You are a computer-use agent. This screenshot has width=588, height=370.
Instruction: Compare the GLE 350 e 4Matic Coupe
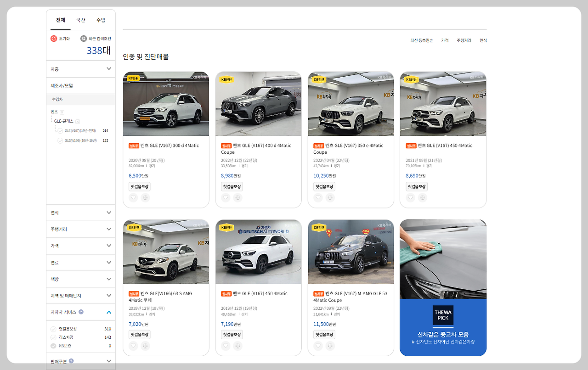click(330, 198)
